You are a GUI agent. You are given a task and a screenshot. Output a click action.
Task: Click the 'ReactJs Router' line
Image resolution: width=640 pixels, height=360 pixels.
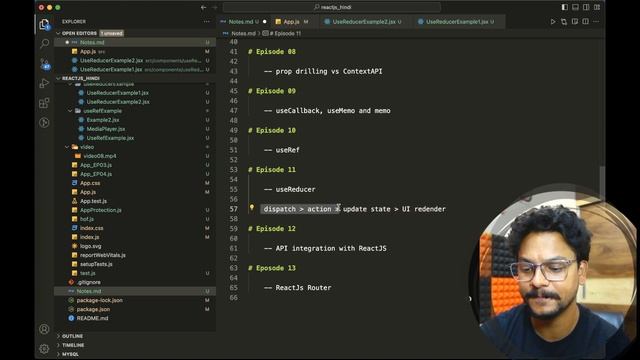(303, 287)
